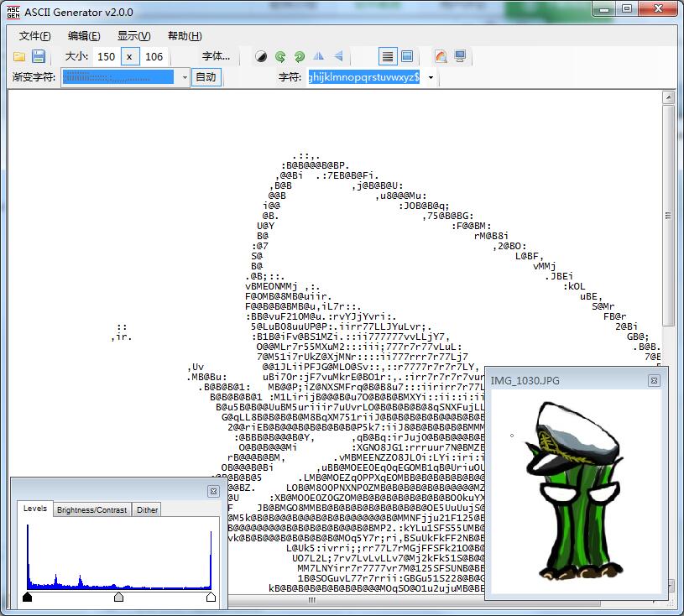The image size is (684, 616).
Task: Click the 字体... font button
Action: point(216,56)
